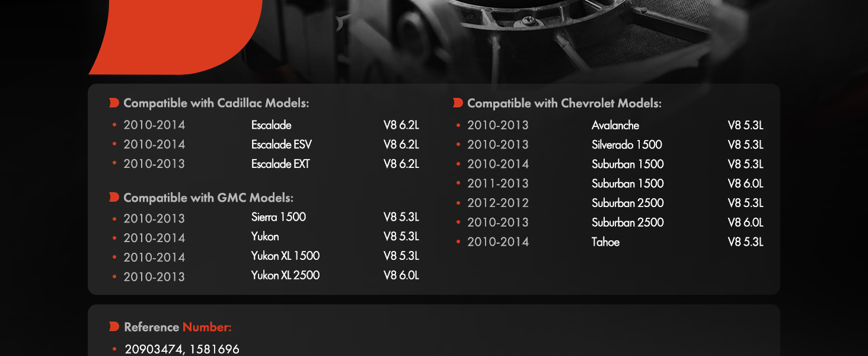Viewport: 868px width, 356px height.
Task: Click the red bullet before the Escalade row
Action: pyautogui.click(x=114, y=125)
